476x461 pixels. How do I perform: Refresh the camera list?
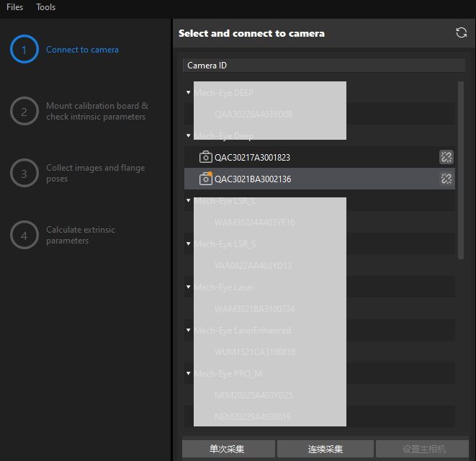[x=461, y=33]
